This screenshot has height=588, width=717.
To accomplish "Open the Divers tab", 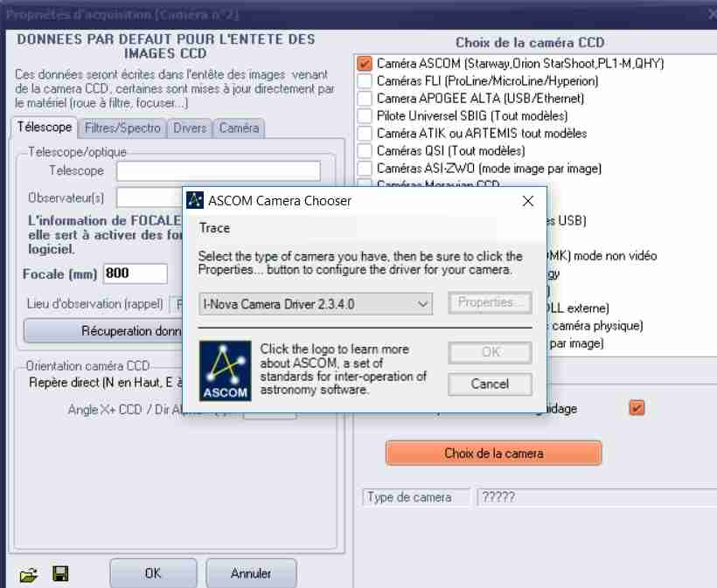I will point(190,128).
